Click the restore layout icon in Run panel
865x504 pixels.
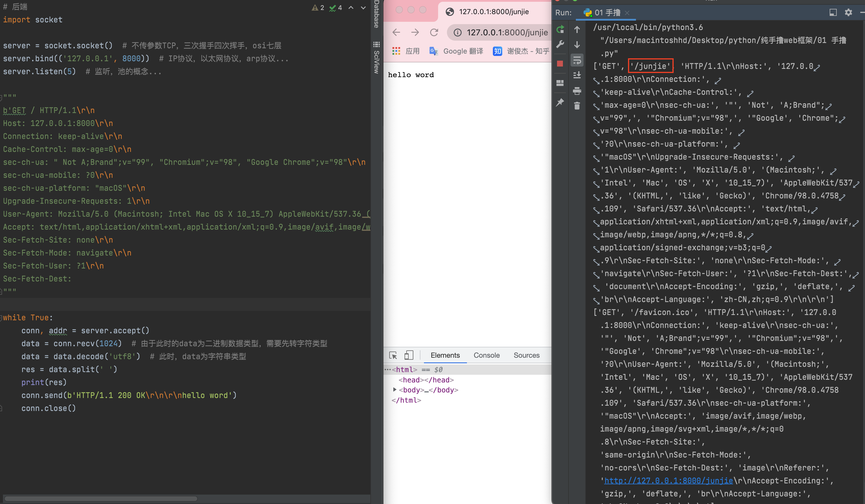pos(560,83)
